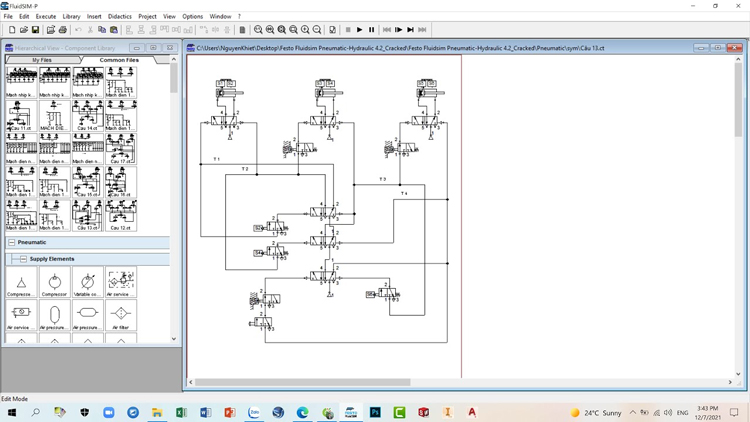Viewport: 750px width, 422px height.
Task: Open the Library menu
Action: [x=71, y=17]
